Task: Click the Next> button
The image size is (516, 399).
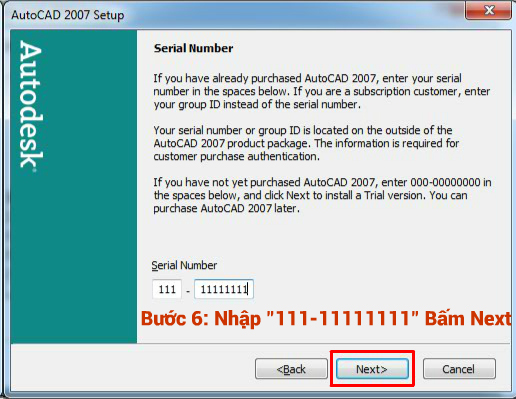Action: [372, 369]
